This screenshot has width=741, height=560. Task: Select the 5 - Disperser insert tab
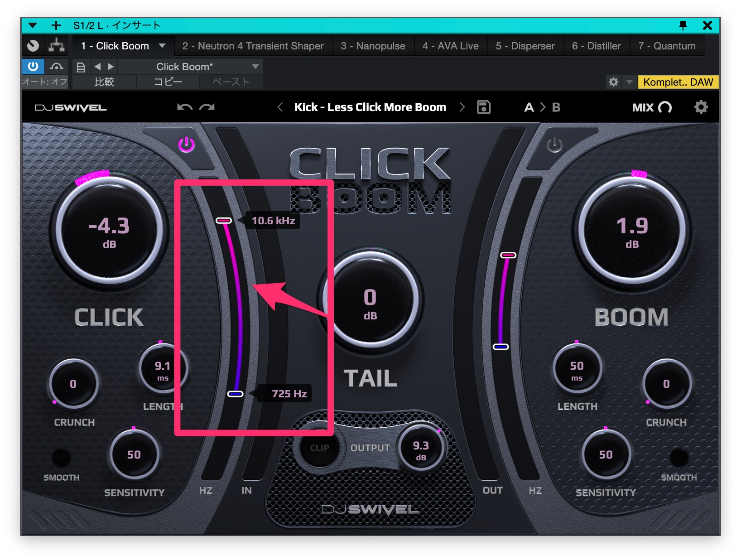524,46
